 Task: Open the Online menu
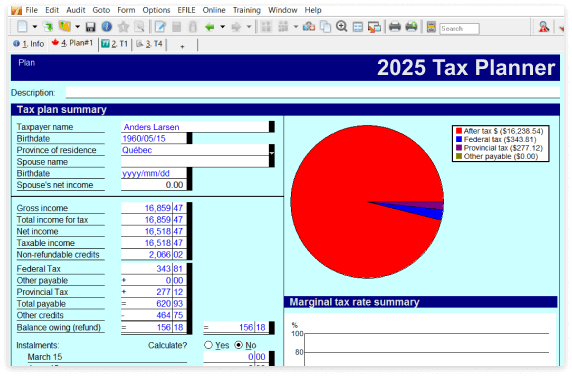(x=214, y=10)
